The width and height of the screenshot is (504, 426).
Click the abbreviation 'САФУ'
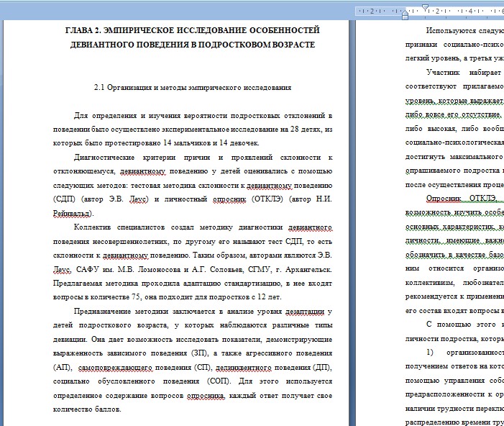click(x=88, y=269)
